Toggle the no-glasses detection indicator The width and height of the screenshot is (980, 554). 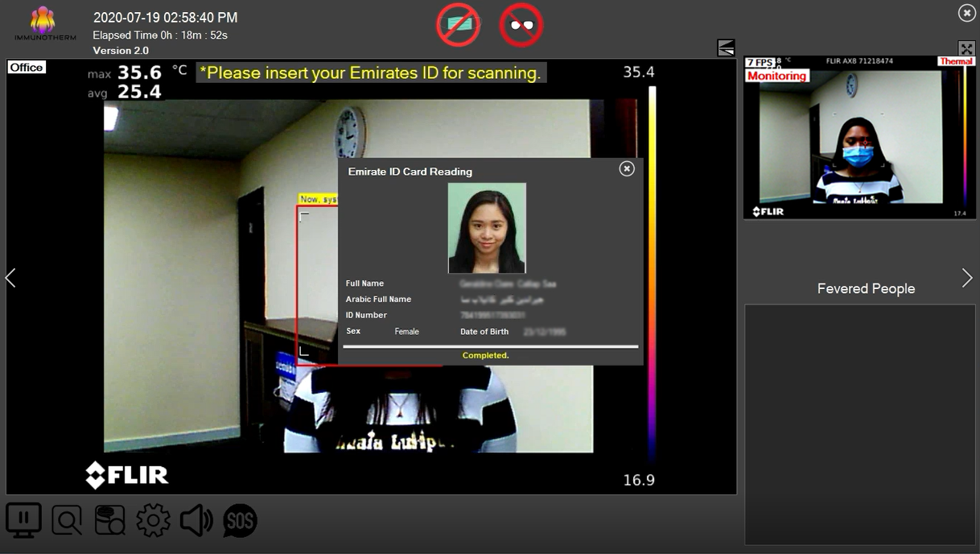click(x=521, y=25)
